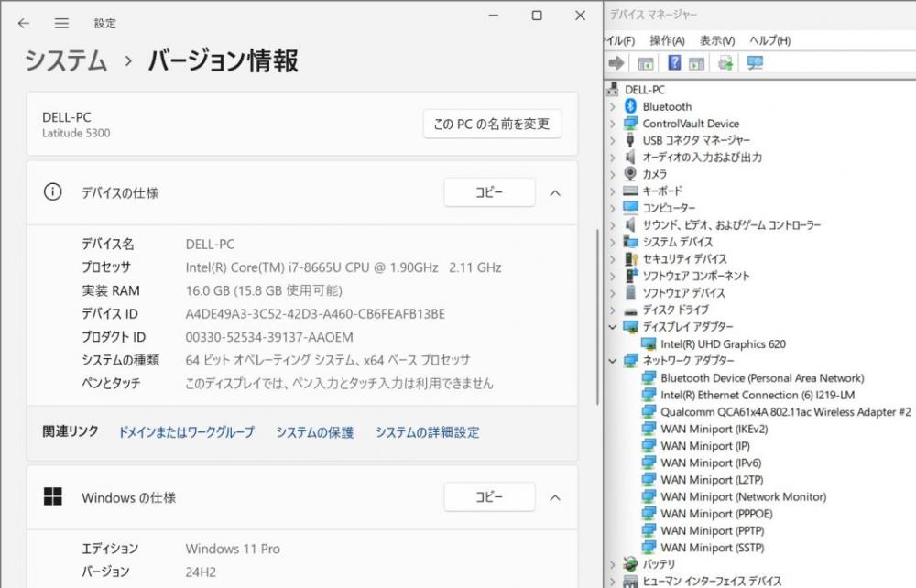Screen dimensions: 916x588
Task: Click the Windows logo beside Windows の仕様
Action: [52, 496]
